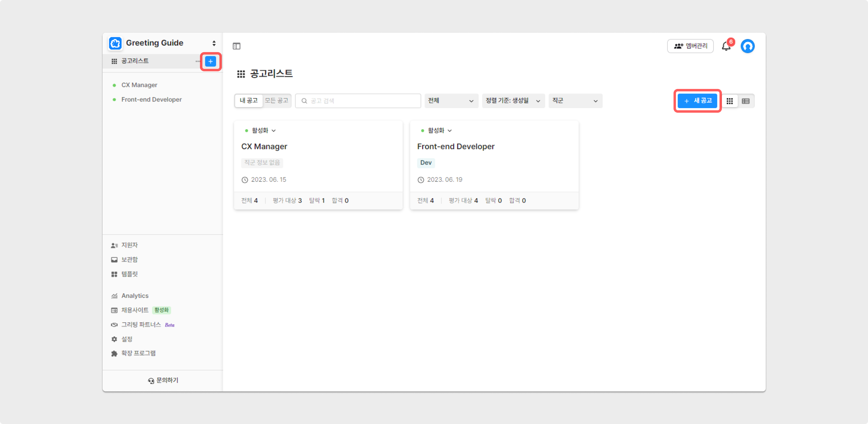Open 지원자 in the sidebar menu
The width and height of the screenshot is (868, 424).
click(129, 245)
